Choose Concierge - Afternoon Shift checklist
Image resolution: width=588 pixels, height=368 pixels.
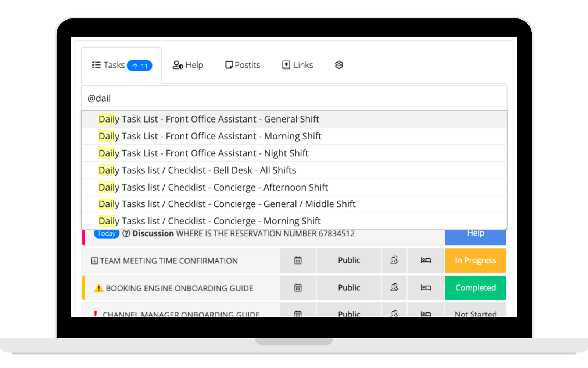point(294,187)
